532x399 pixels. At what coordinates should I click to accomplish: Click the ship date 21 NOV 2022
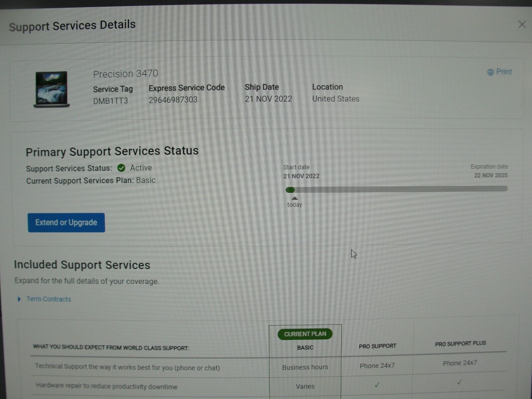(x=268, y=99)
